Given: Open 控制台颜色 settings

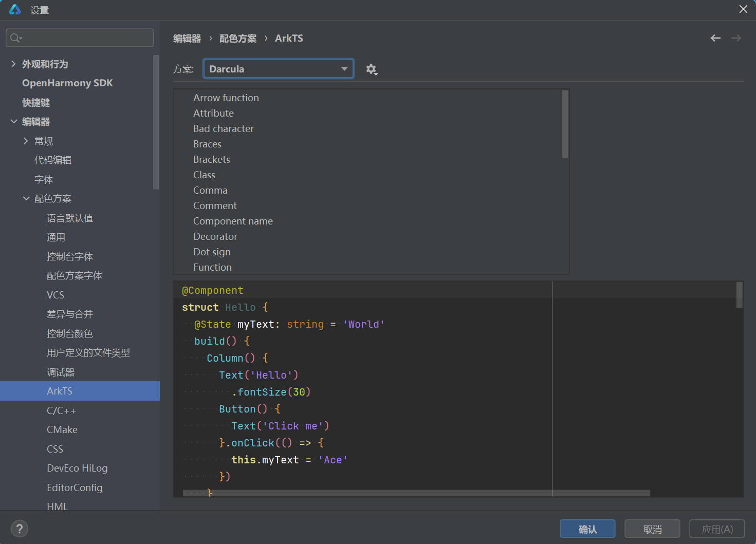Looking at the screenshot, I should pyautogui.click(x=70, y=333).
